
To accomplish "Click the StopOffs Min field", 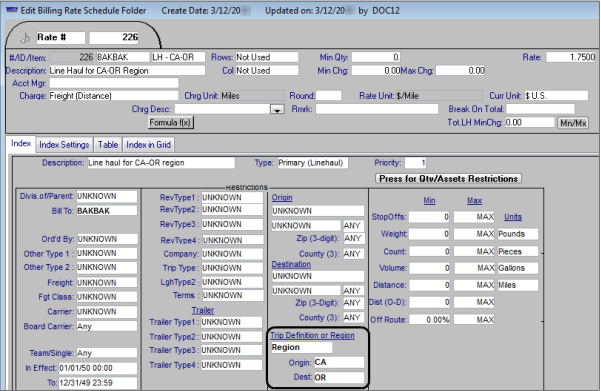I will click(429, 217).
